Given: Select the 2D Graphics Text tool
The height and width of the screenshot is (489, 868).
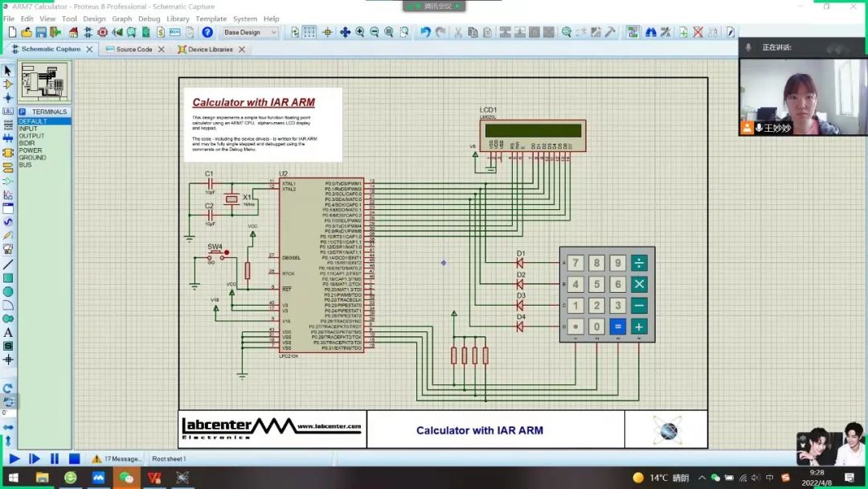Looking at the screenshot, I should [8, 333].
